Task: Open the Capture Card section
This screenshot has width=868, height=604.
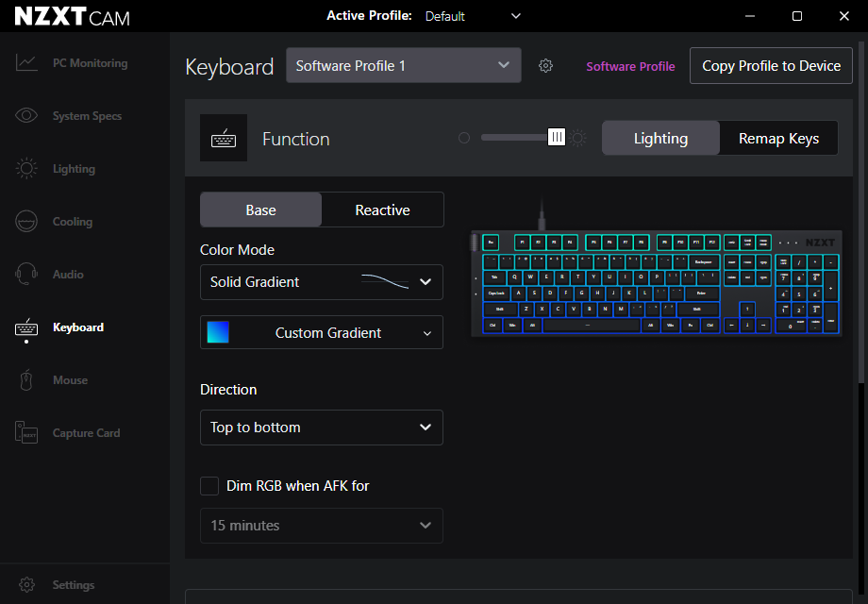Action: (25, 432)
